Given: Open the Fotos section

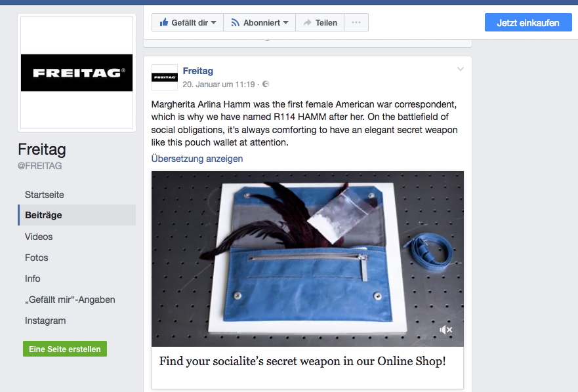Looking at the screenshot, I should point(37,258).
